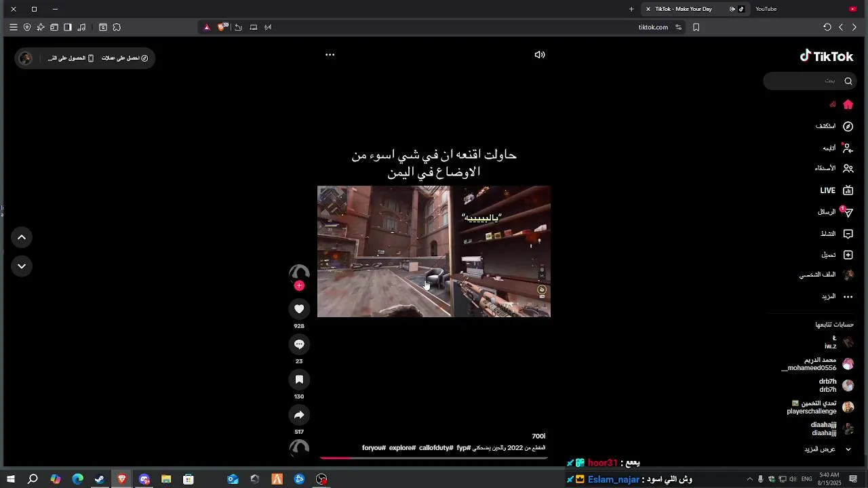Seek along the video progress bar
Screen dimensions: 868x488
pos(434,458)
